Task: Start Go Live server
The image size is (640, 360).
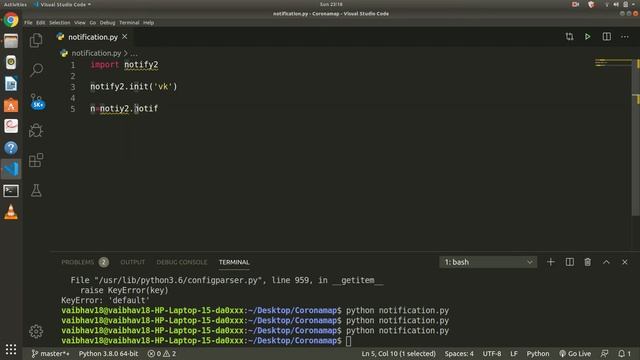Action: coord(575,353)
